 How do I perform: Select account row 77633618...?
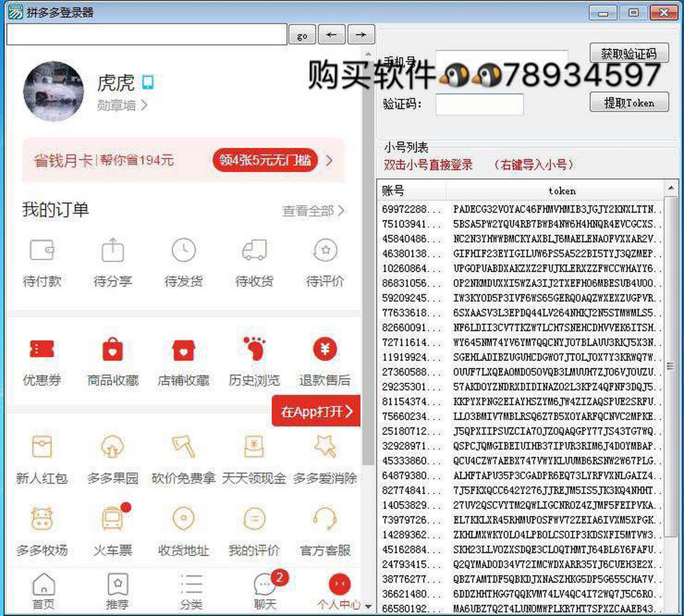click(x=521, y=313)
